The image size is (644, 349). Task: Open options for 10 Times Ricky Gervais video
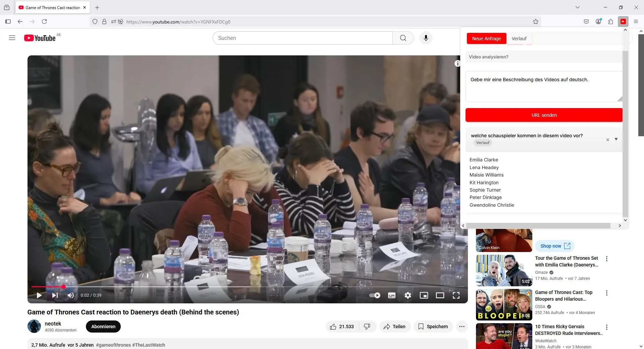[x=606, y=327]
